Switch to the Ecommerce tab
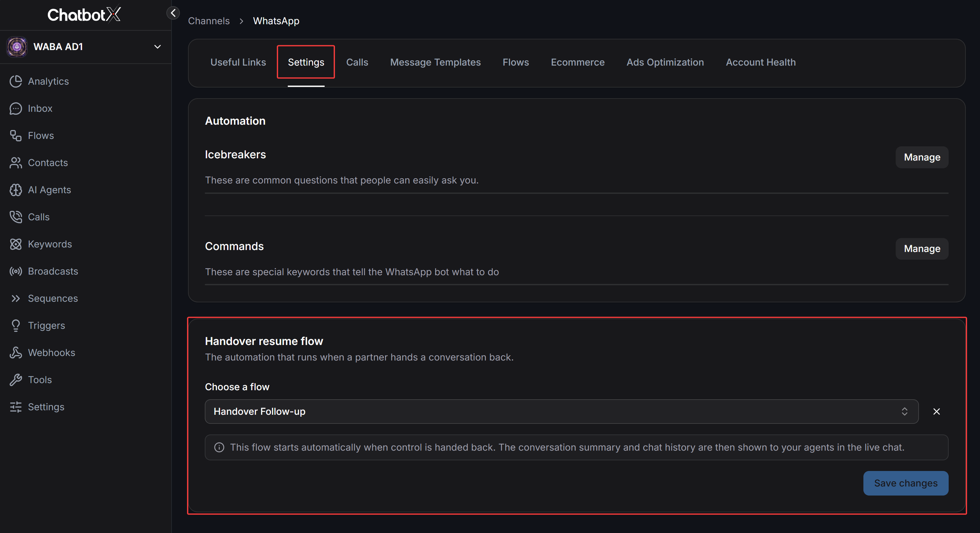Image resolution: width=980 pixels, height=533 pixels. point(578,62)
